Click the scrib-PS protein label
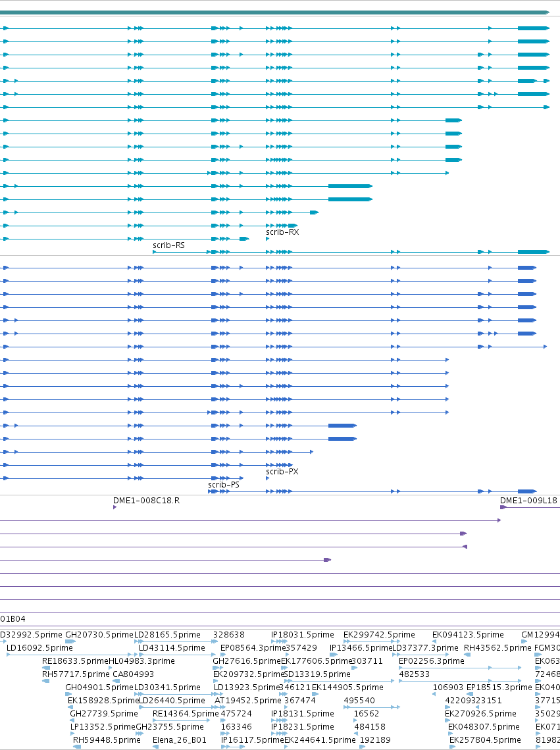This screenshot has width=560, height=750. (224, 485)
